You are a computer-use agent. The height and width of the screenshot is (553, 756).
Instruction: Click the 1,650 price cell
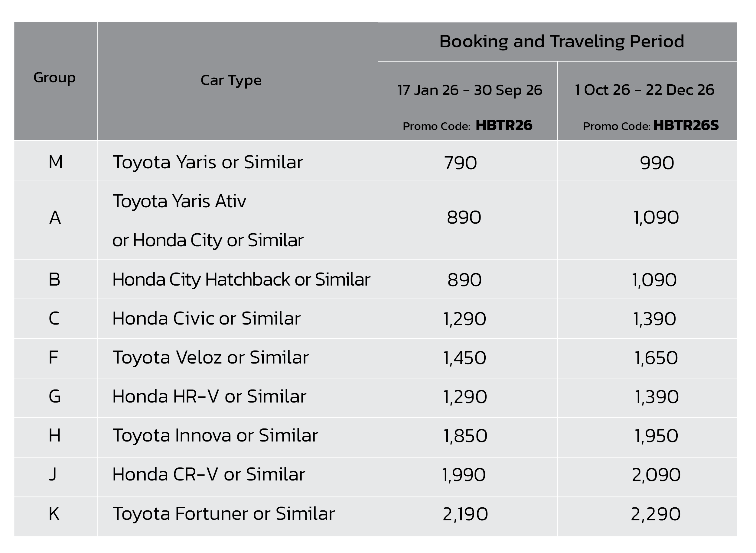[x=656, y=358]
